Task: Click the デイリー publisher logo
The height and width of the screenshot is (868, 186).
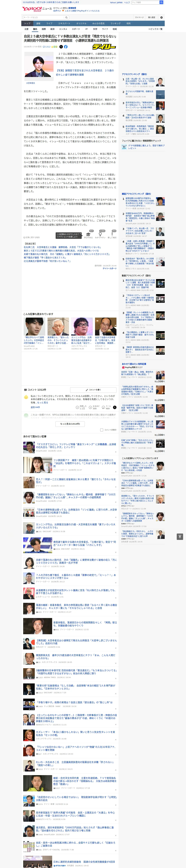Action: click(x=104, y=47)
